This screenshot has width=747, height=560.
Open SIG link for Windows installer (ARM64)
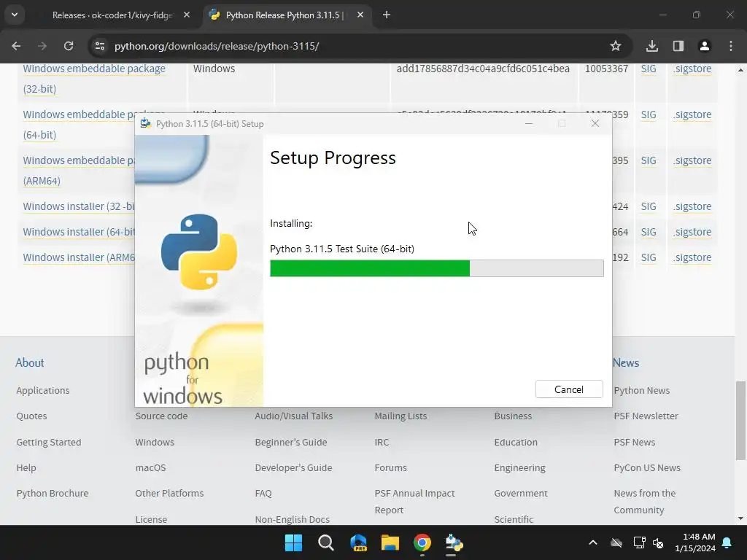pos(649,257)
